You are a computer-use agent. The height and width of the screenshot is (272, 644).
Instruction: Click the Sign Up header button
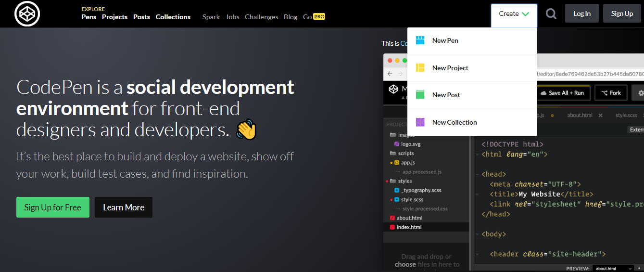(622, 13)
